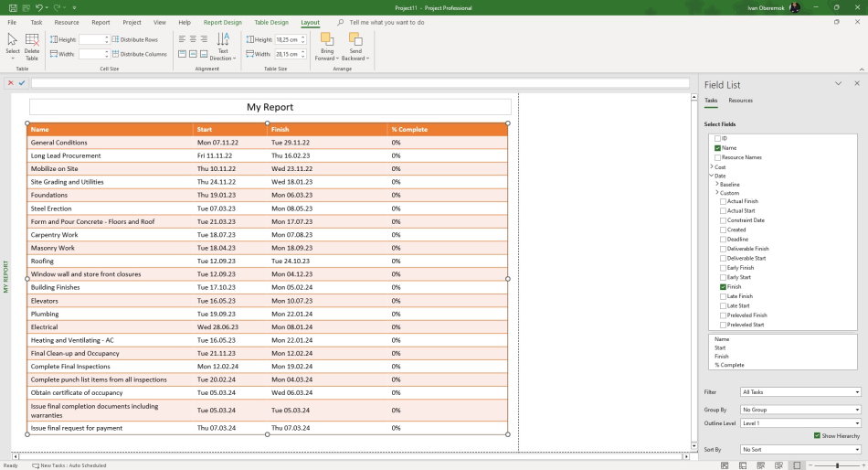868x470 pixels.
Task: Click the Bring Forward icon
Action: pyautogui.click(x=327, y=38)
